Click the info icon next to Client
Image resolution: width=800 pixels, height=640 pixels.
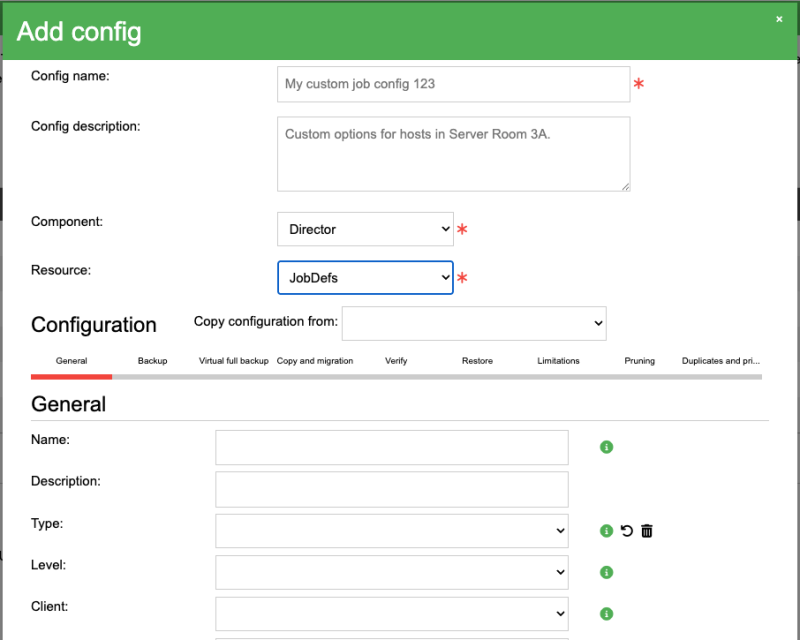606,613
